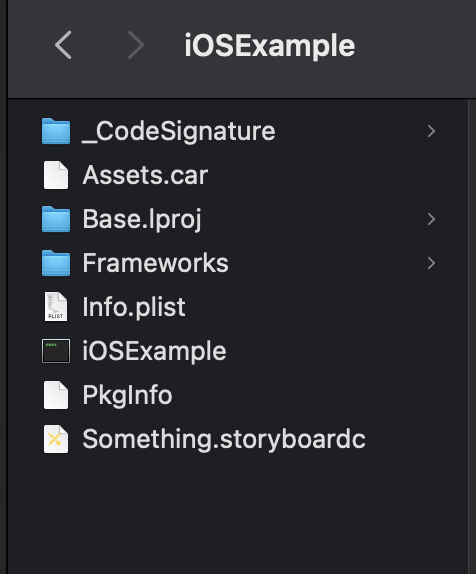Select the iOSExample executable terminal icon

point(56,351)
